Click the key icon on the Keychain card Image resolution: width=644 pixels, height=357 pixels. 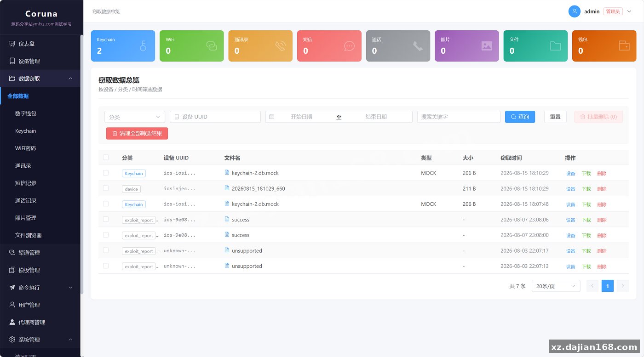pyautogui.click(x=143, y=46)
